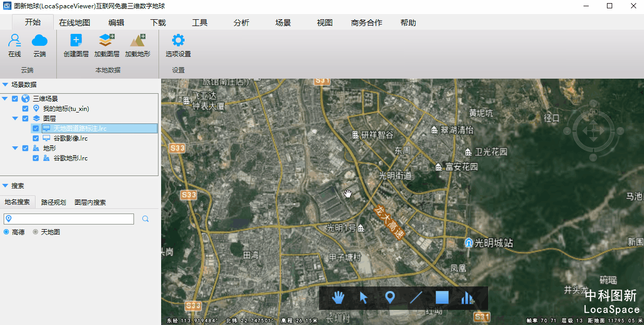Select 我的地标(tu_xin) tree item
The height and width of the screenshot is (325, 644).
[x=66, y=108]
